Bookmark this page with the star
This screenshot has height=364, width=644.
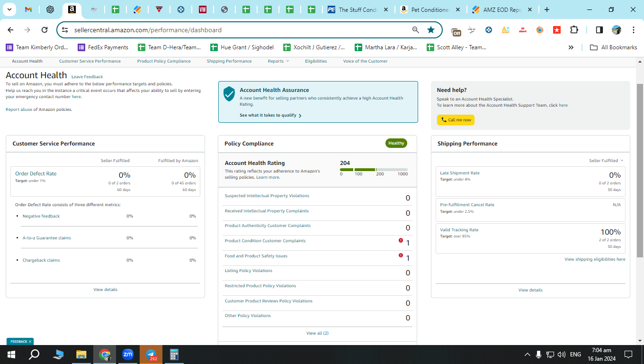tap(431, 30)
